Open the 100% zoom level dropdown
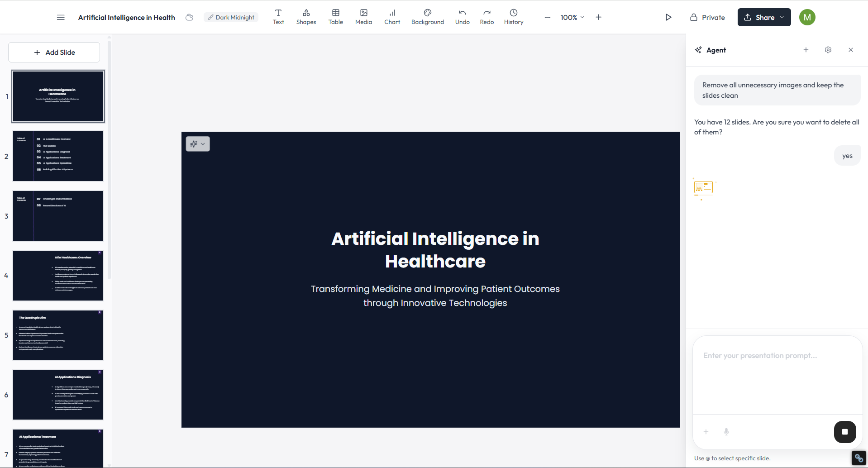This screenshot has width=868, height=468. pyautogui.click(x=572, y=17)
